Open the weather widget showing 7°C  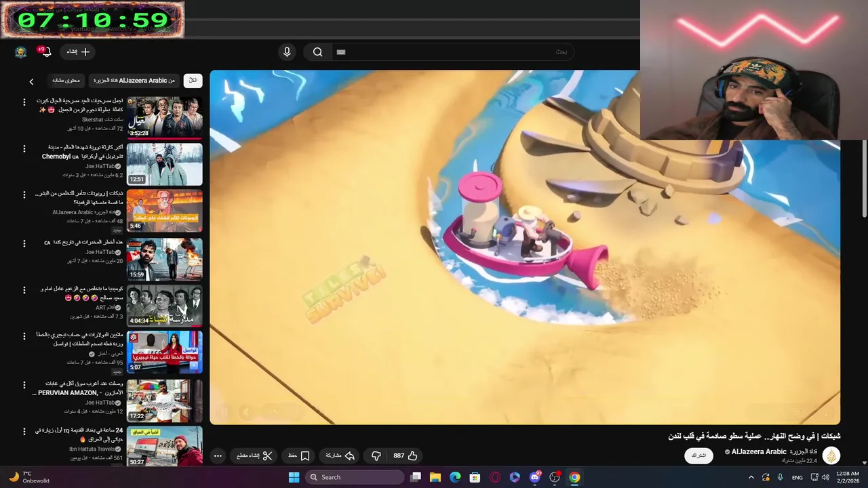tap(28, 477)
